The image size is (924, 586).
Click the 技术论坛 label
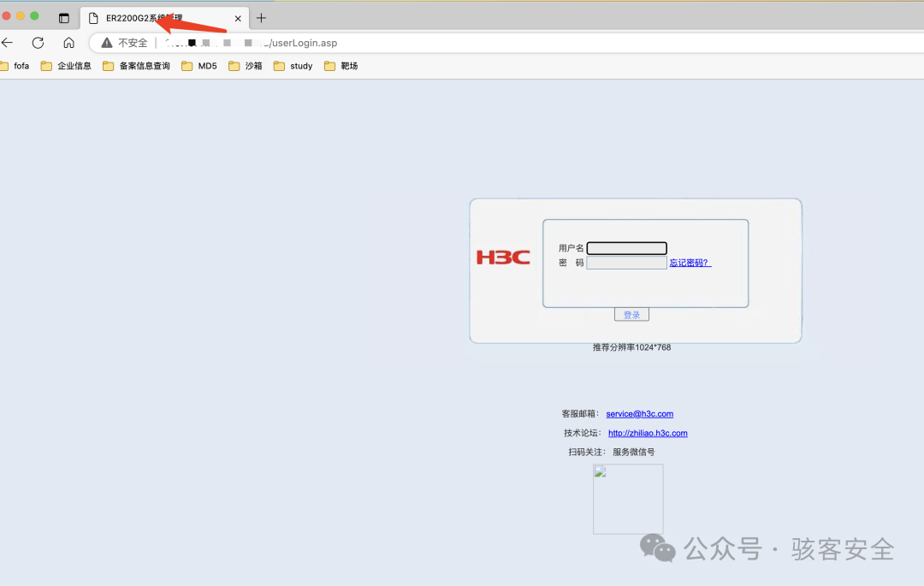click(583, 433)
